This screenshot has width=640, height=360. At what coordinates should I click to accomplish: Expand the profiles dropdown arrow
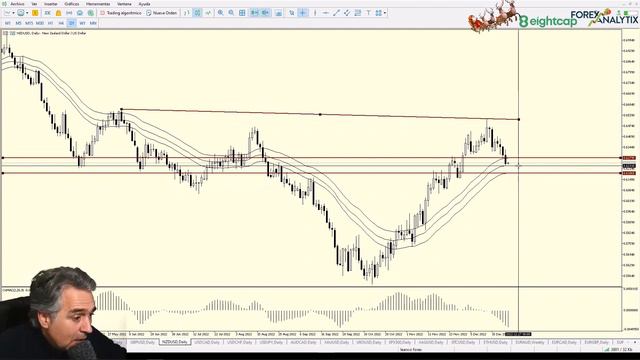tap(27, 13)
